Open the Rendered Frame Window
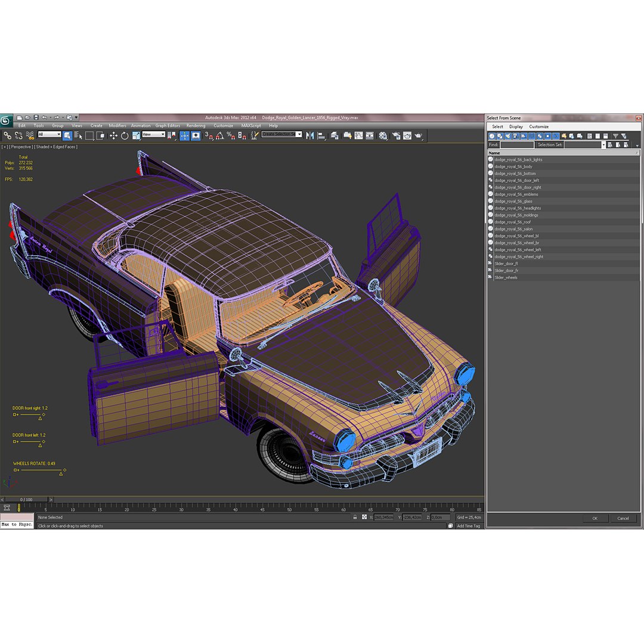This screenshot has width=644, height=644. point(407,135)
